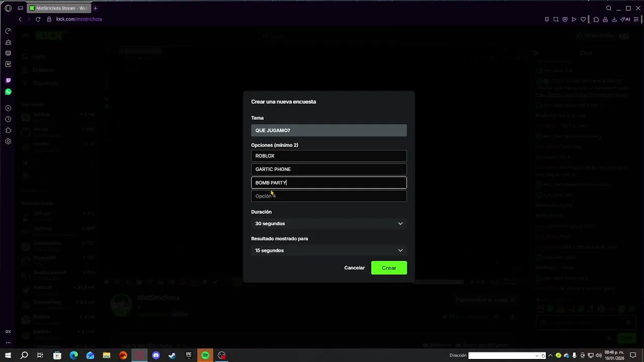Cancel the new poll dialog
The height and width of the screenshot is (362, 644).
(354, 268)
